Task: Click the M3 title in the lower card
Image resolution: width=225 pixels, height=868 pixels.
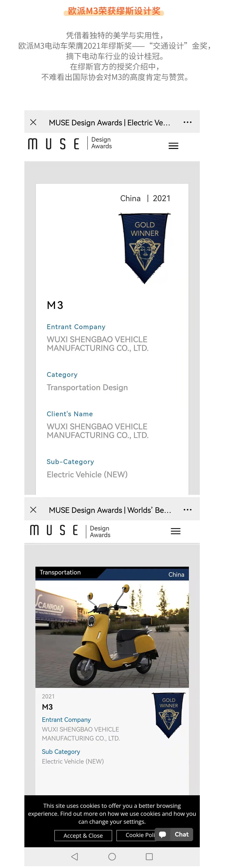Action: [47, 707]
